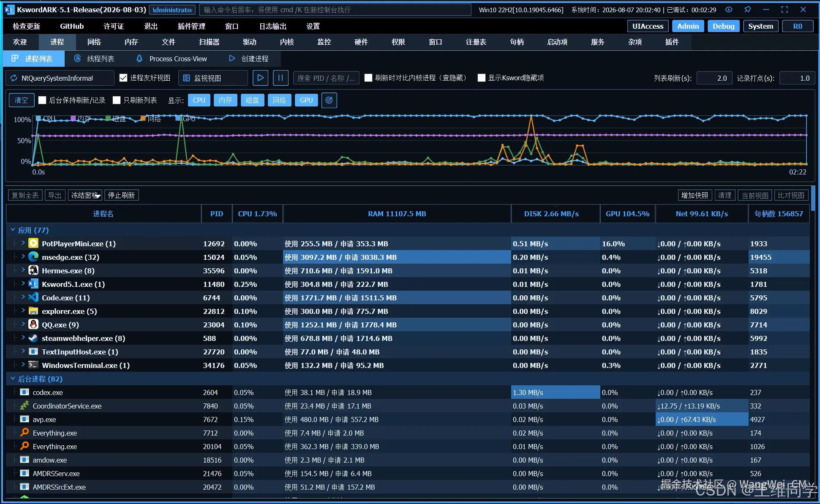Collapse the 应用 (77) group
The width and height of the screenshot is (820, 504).
[x=13, y=230]
